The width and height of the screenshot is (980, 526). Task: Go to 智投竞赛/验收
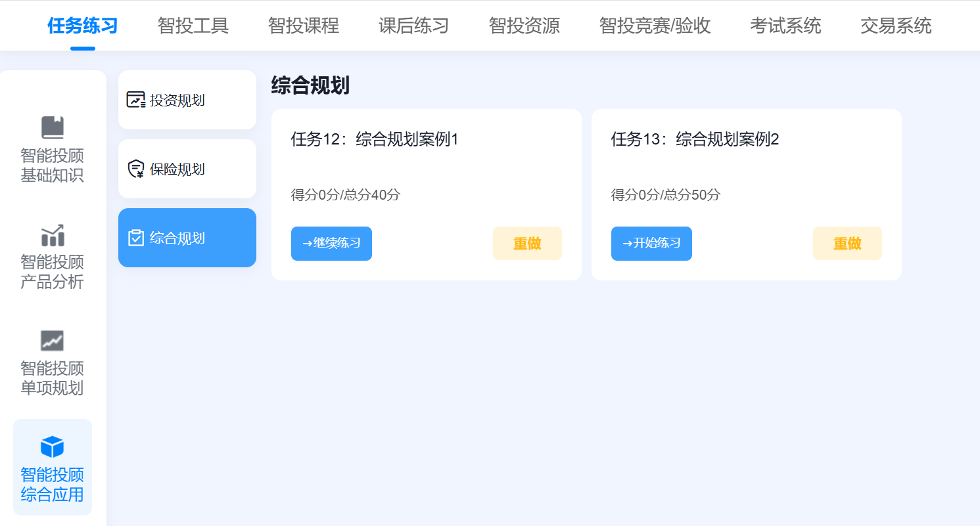click(x=655, y=26)
